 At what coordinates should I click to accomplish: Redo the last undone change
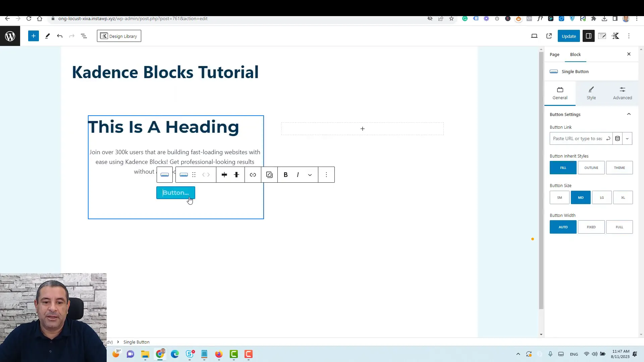(x=71, y=36)
